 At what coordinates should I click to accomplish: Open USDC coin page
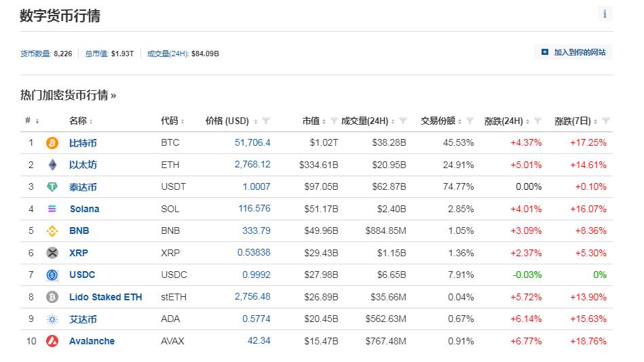pos(81,275)
